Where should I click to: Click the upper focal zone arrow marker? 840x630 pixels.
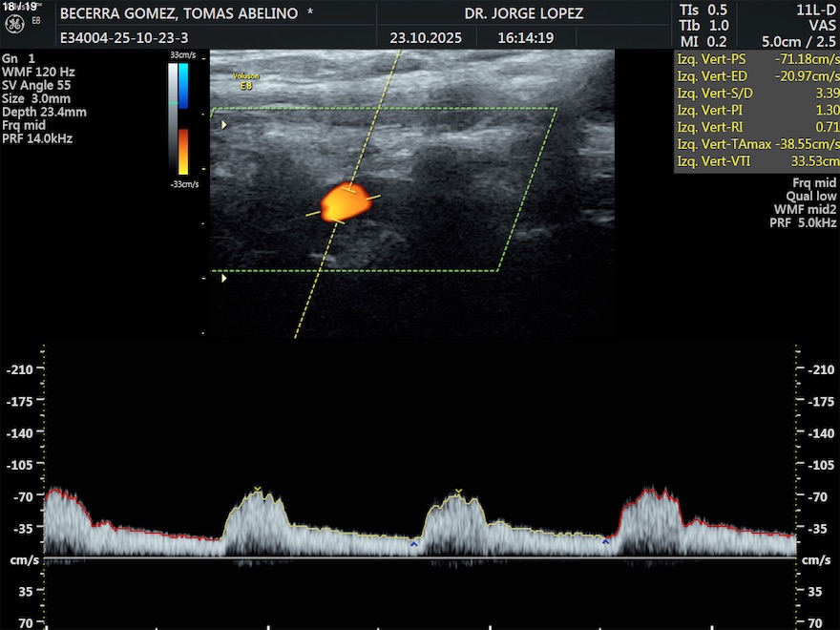pos(225,124)
